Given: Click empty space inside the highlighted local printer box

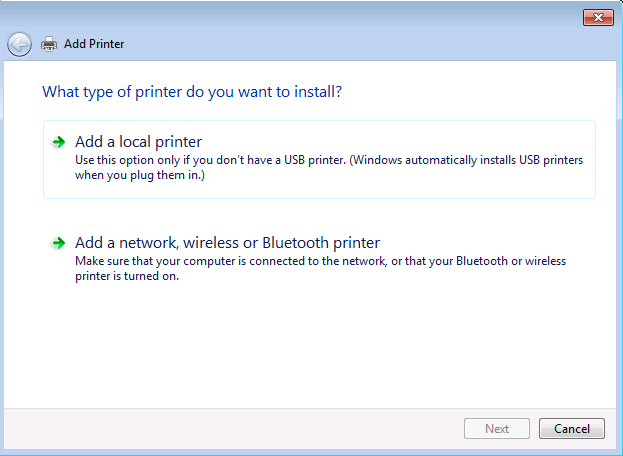Looking at the screenshot, I should [397, 185].
